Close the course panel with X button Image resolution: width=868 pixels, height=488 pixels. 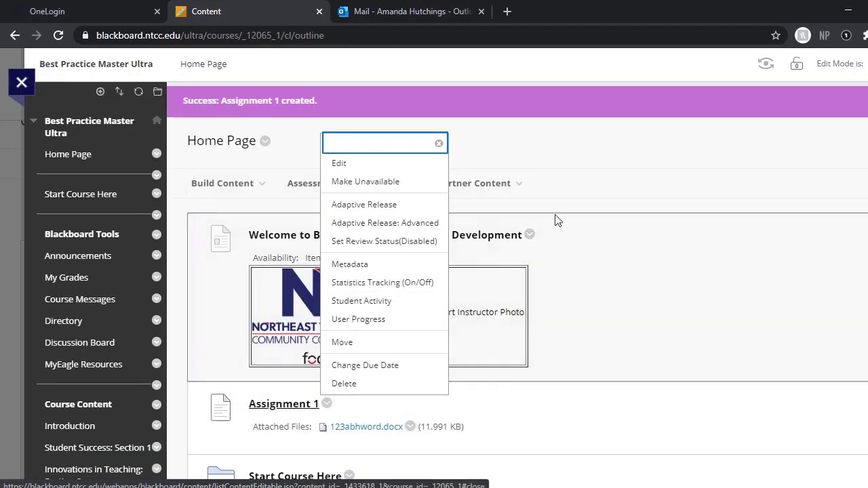click(x=22, y=82)
